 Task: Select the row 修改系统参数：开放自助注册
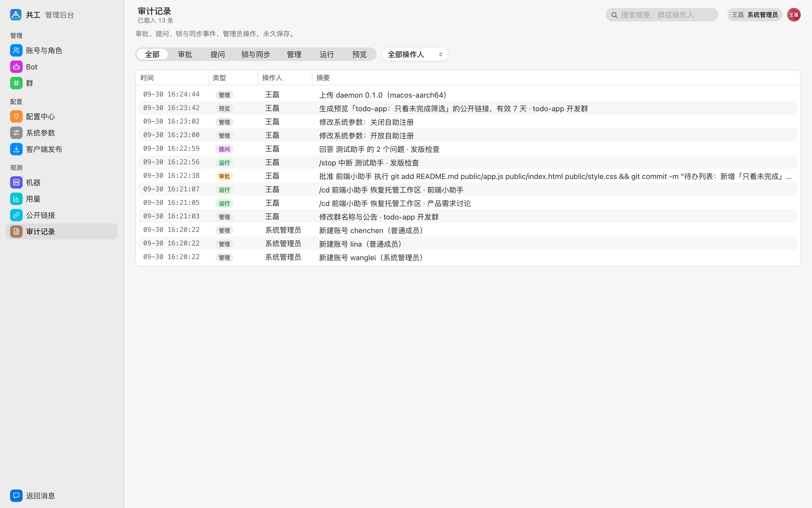click(x=468, y=135)
